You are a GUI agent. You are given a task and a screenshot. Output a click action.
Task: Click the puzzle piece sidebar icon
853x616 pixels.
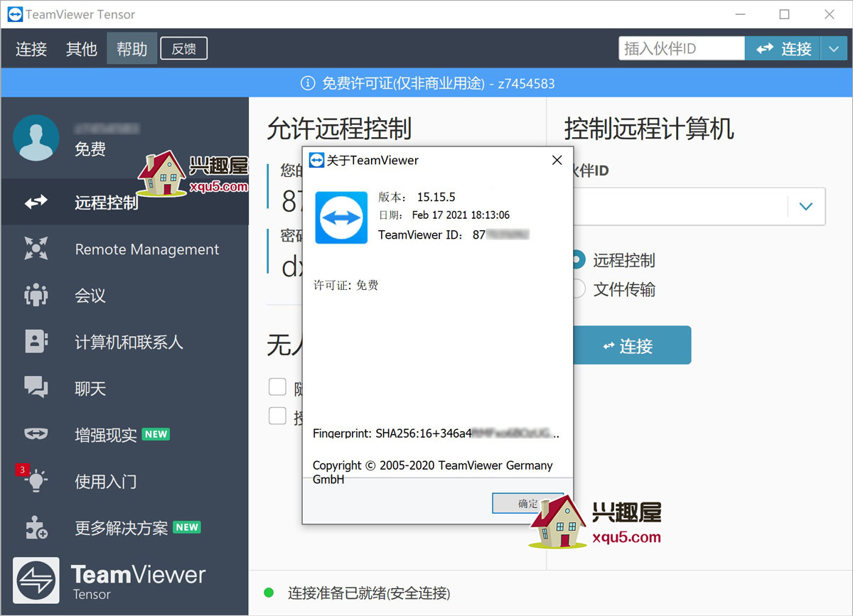tap(36, 528)
